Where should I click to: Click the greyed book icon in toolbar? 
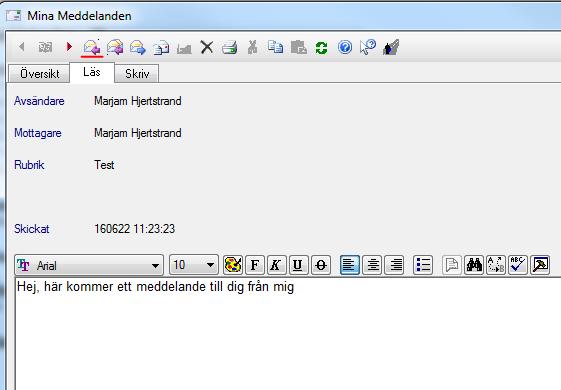45,47
